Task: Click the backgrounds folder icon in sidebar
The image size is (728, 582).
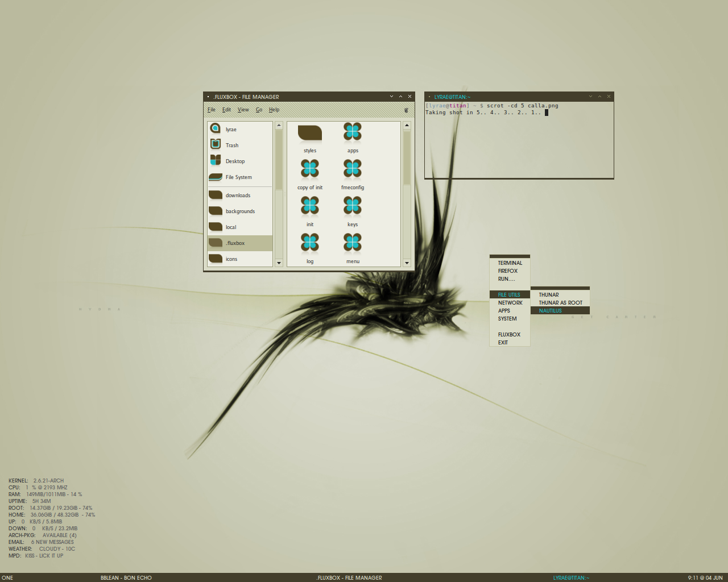Action: tap(216, 211)
